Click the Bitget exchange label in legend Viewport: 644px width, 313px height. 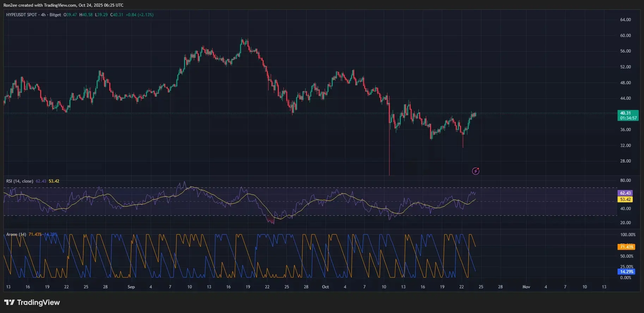(55, 15)
